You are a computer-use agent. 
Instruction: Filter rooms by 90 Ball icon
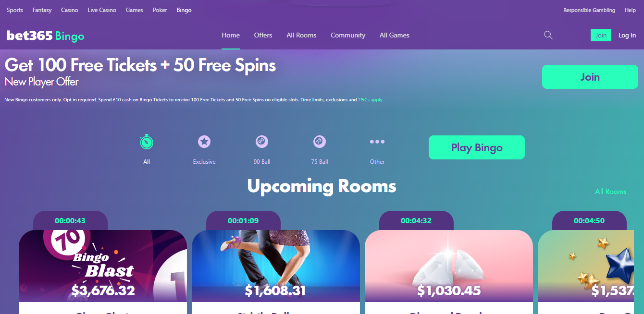[261, 142]
